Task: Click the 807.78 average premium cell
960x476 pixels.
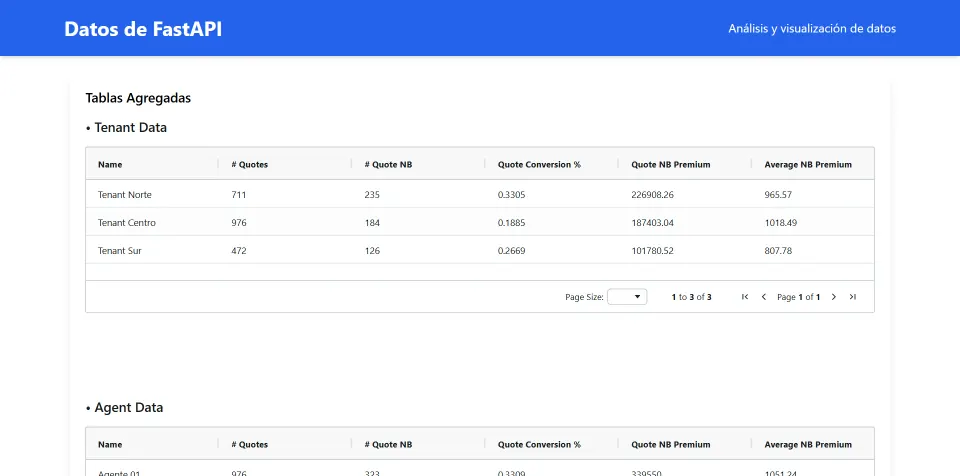Action: click(778, 251)
